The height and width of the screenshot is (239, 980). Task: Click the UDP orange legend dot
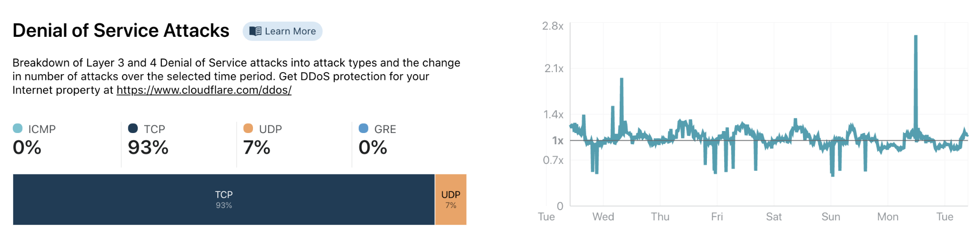[x=248, y=129]
